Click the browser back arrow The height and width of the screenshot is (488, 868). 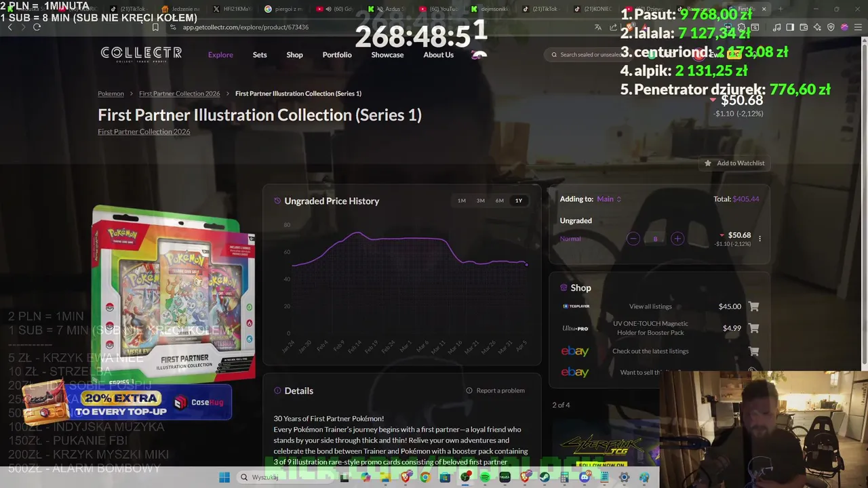9,27
